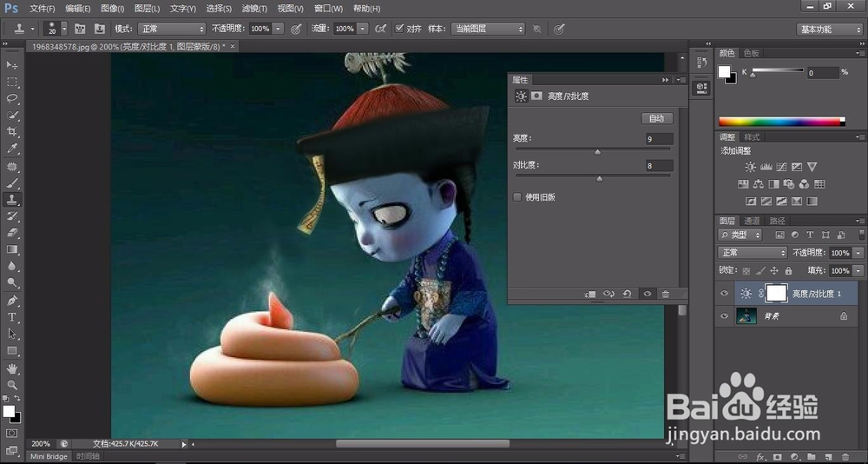Open the File menu
The height and width of the screenshot is (464, 868).
pyautogui.click(x=42, y=9)
